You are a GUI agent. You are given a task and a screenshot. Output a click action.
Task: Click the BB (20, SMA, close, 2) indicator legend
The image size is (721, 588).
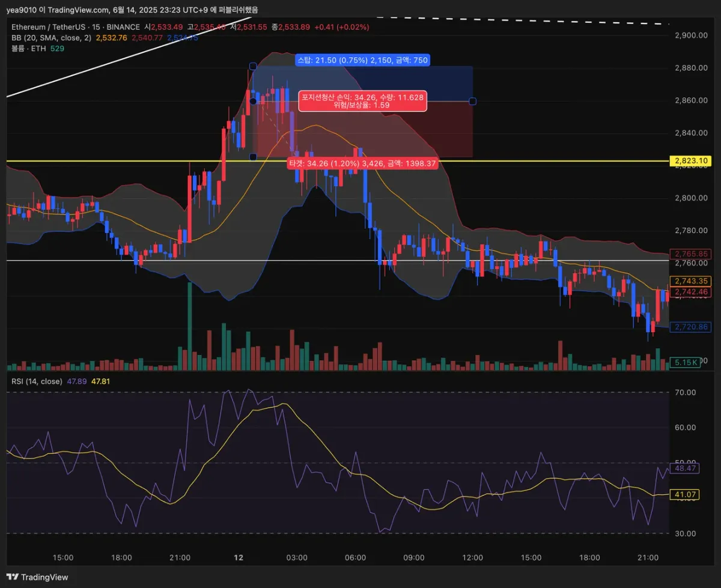coord(51,37)
